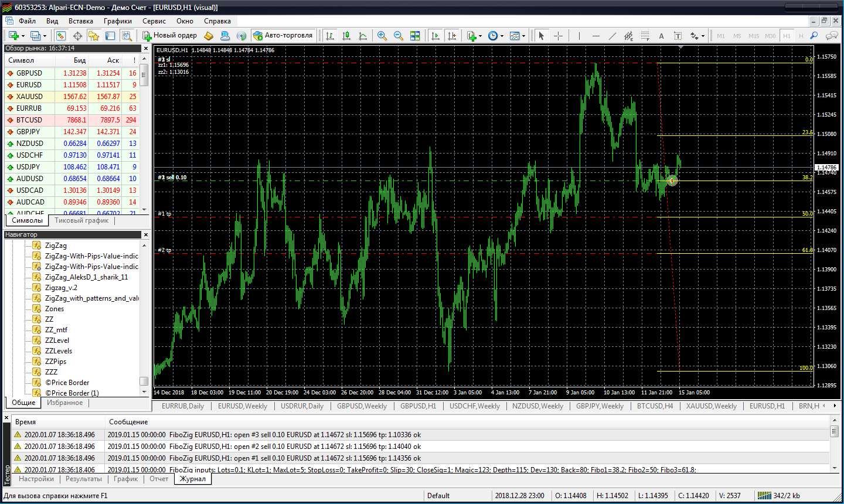Open the Графики menu
The image size is (844, 504).
pyautogui.click(x=117, y=21)
